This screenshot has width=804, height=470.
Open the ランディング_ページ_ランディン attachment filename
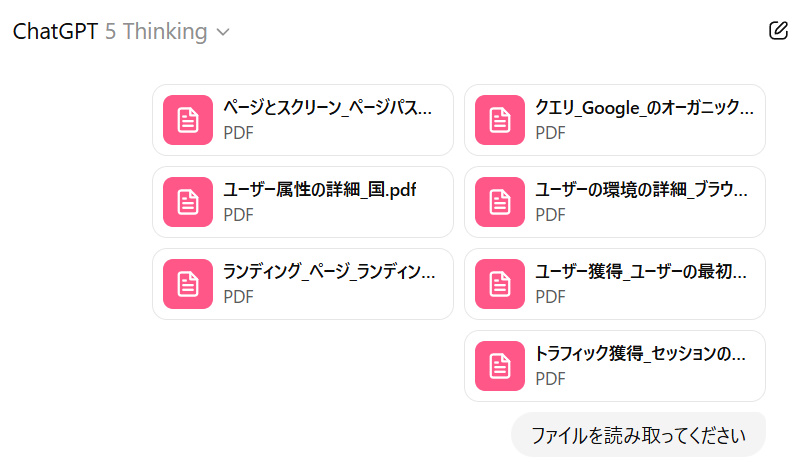[x=328, y=272]
